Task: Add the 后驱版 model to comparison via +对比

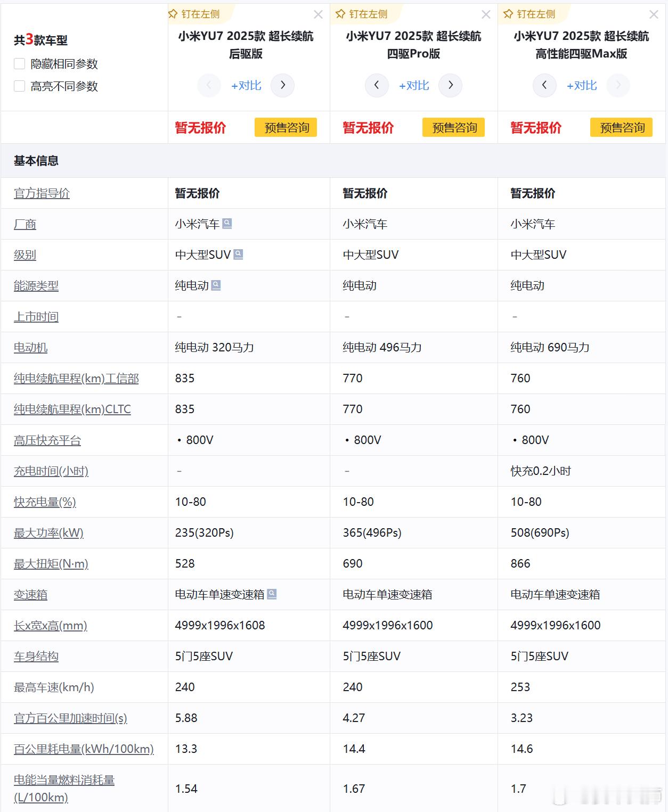Action: point(246,86)
